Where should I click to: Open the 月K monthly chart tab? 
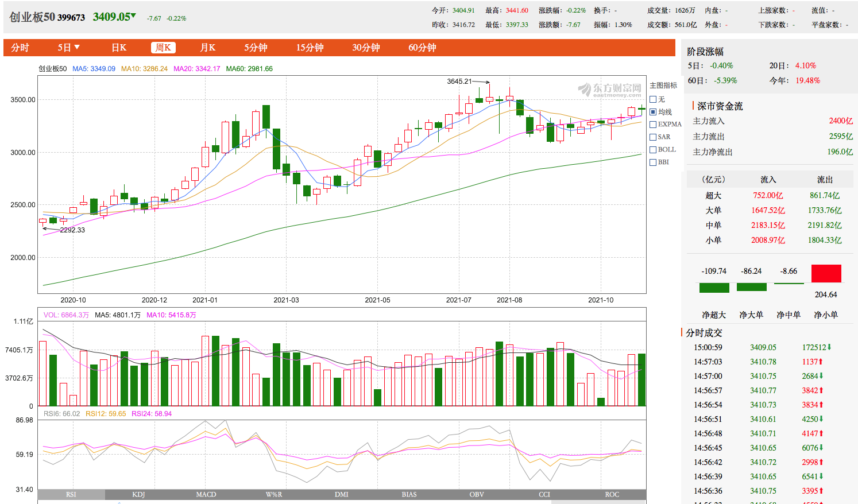pyautogui.click(x=207, y=48)
